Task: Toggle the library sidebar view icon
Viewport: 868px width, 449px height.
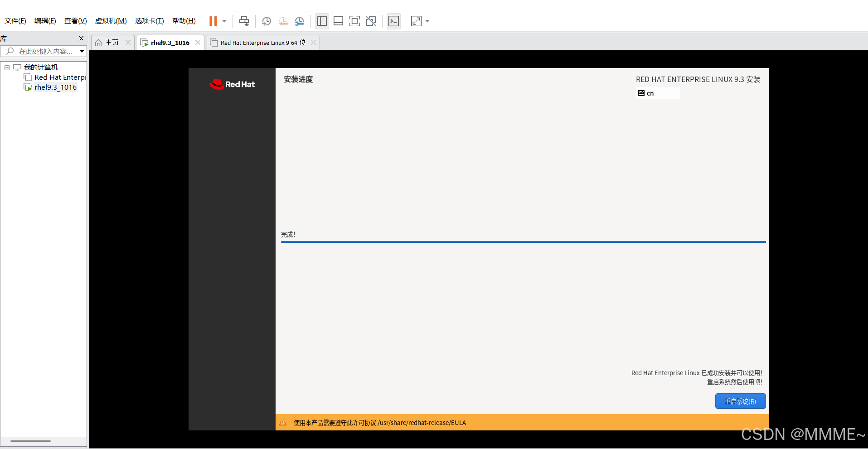Action: point(322,21)
